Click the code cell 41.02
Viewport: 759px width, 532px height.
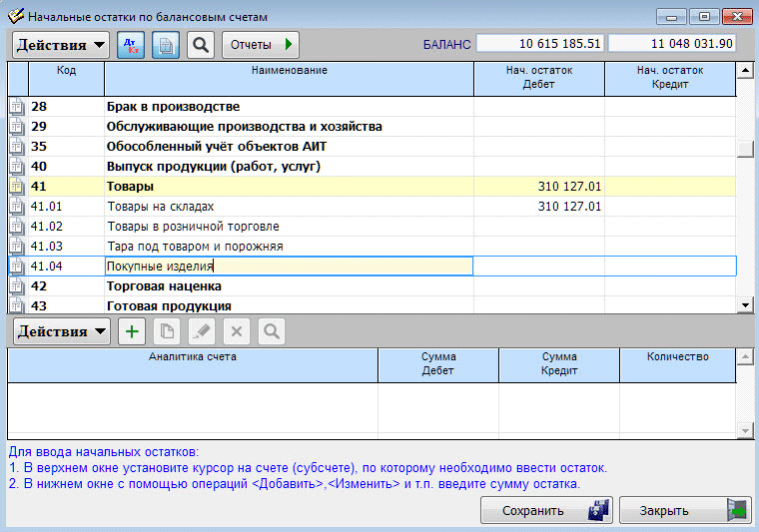(x=66, y=227)
